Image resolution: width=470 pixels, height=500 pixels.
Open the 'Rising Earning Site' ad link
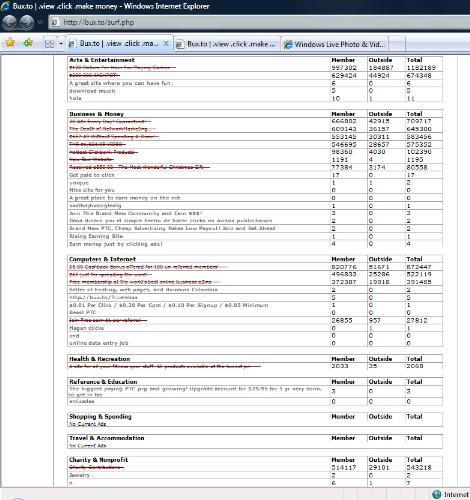pyautogui.click(x=96, y=236)
